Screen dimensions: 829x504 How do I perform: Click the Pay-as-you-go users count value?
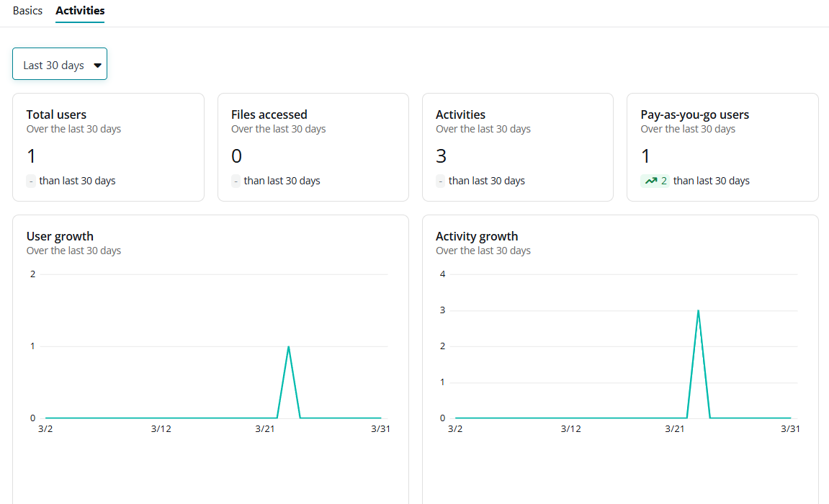646,156
